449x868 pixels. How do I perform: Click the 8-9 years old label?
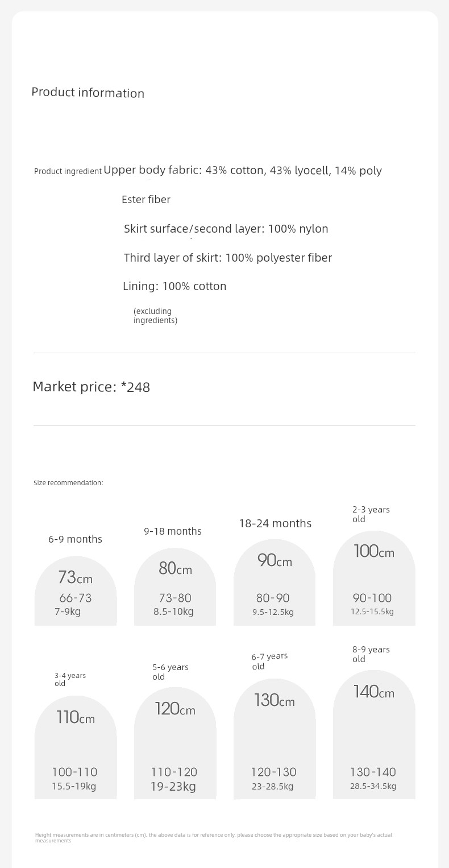371,654
